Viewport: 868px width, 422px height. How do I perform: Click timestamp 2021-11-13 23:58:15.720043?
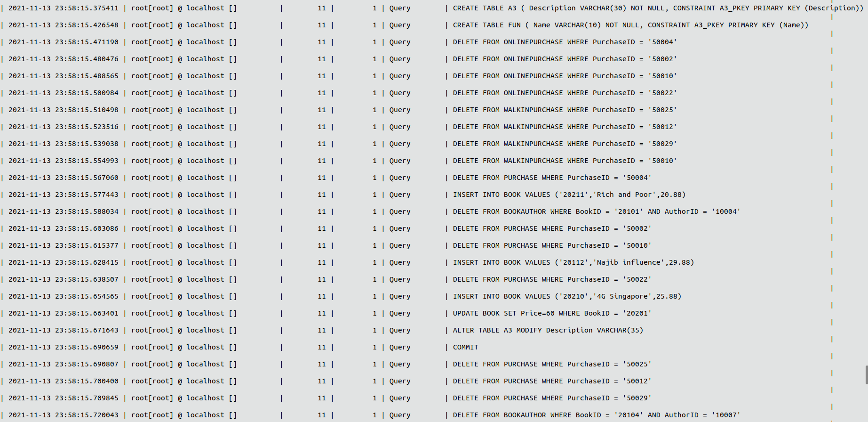64,415
